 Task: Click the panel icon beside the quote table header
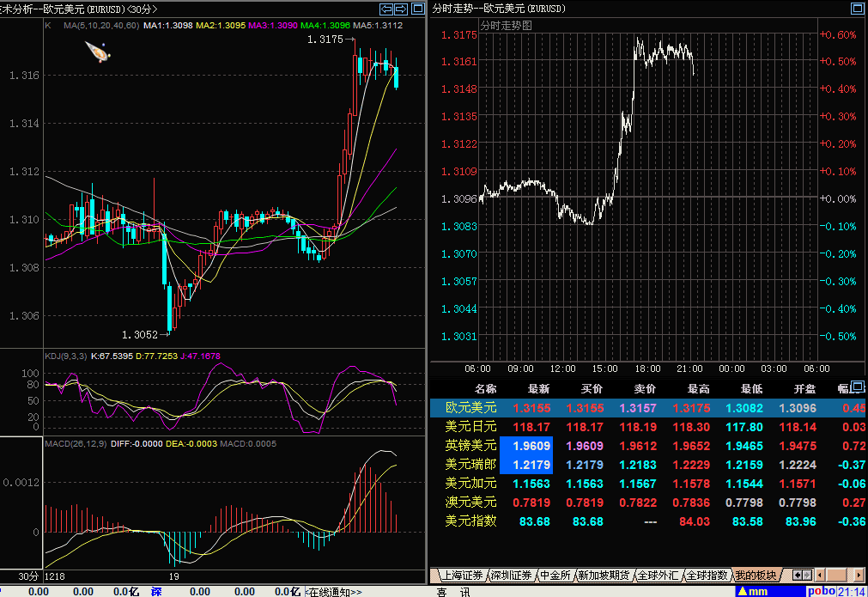tap(859, 388)
